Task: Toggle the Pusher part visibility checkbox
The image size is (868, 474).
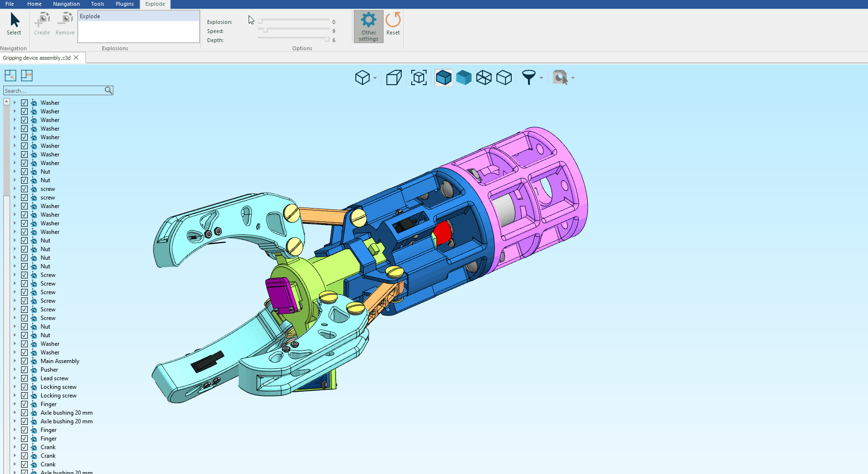Action: [24, 370]
